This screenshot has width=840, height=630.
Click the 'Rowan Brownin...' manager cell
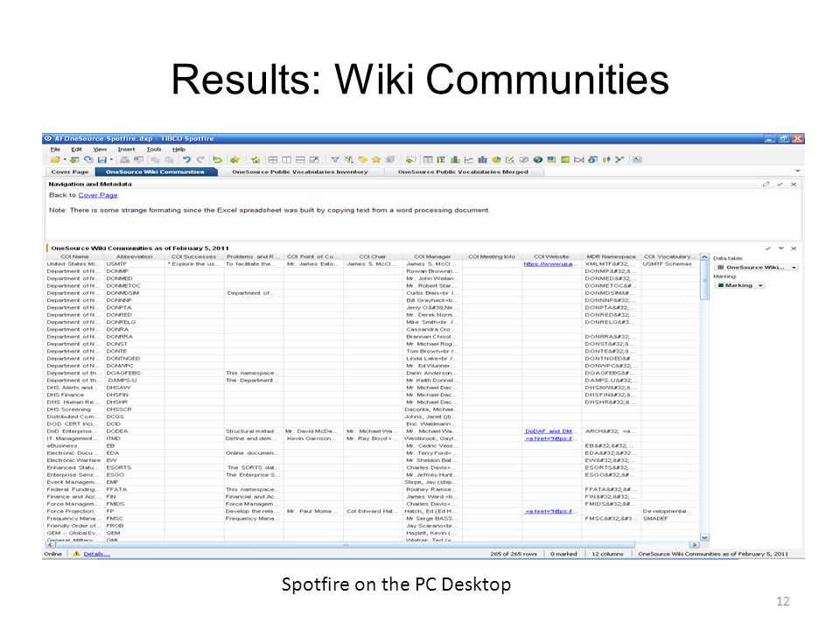[x=432, y=271]
